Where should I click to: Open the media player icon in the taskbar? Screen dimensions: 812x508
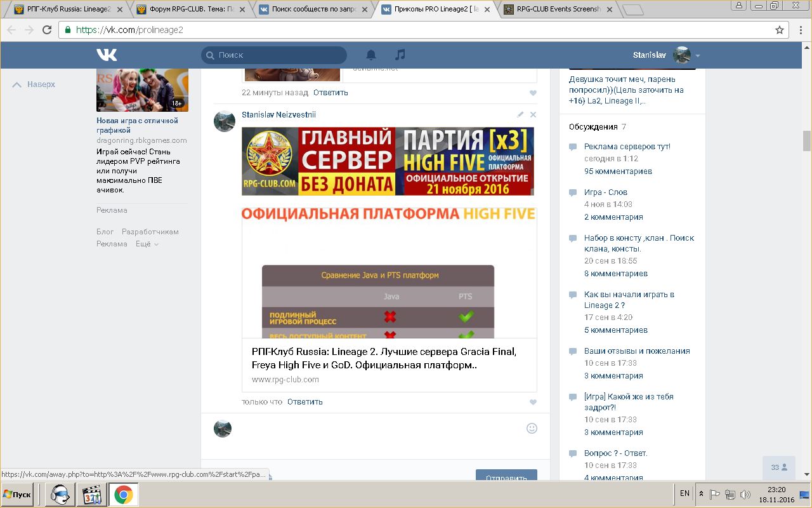coord(93,495)
